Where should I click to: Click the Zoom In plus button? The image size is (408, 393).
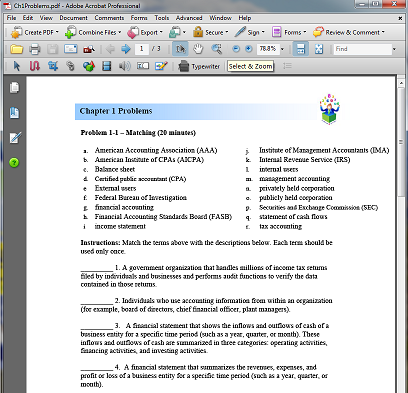pos(249,49)
